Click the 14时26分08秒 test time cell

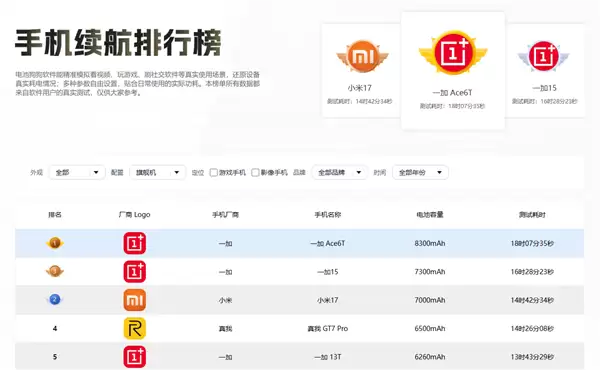(532, 328)
